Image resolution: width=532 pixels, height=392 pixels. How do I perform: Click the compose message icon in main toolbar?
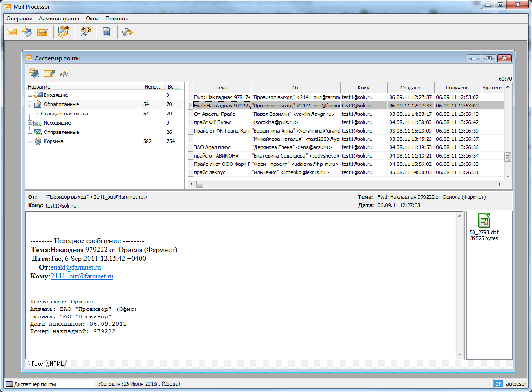click(42, 32)
